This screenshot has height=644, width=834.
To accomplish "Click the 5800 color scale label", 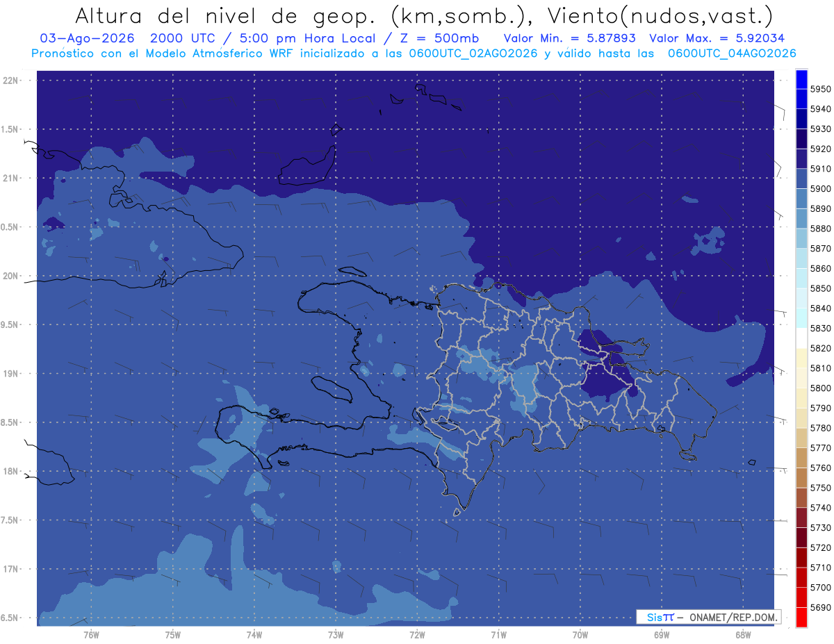I will (x=820, y=388).
